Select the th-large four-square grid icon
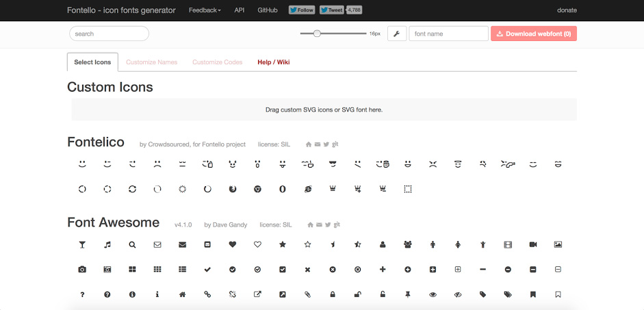Viewport: 644px width, 310px height. coord(132,270)
